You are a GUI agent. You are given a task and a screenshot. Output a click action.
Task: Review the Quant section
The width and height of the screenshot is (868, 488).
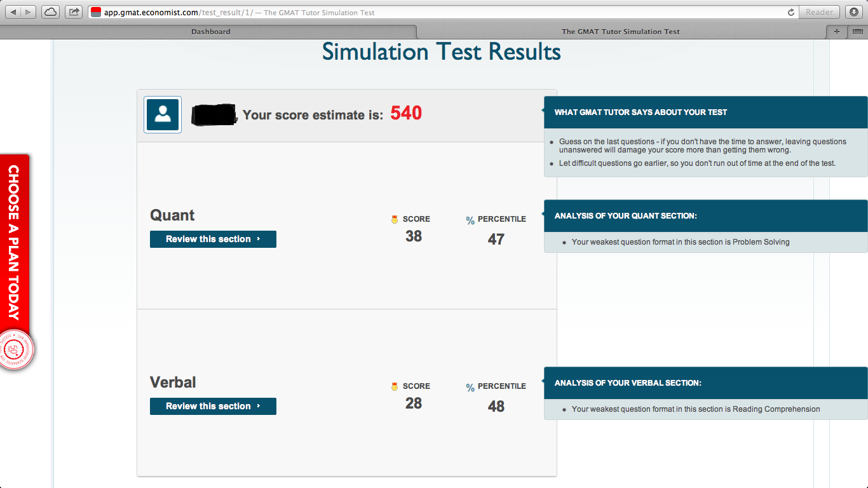coord(213,239)
